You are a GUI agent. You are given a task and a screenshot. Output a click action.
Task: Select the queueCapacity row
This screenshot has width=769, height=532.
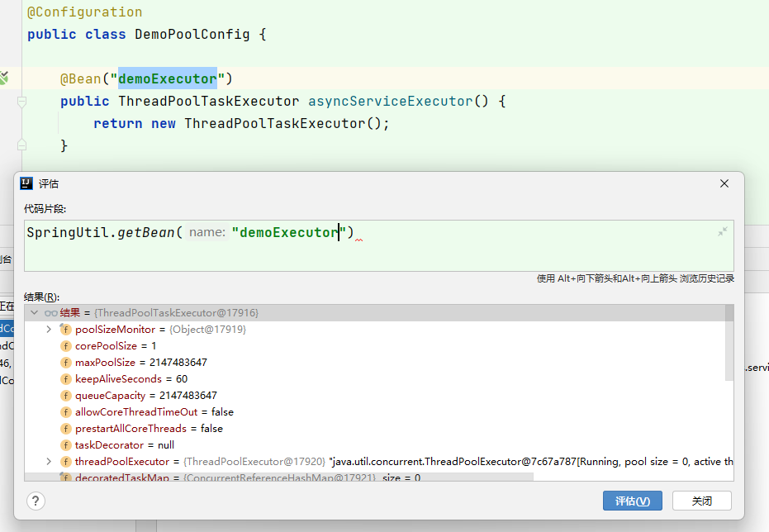(x=375, y=395)
